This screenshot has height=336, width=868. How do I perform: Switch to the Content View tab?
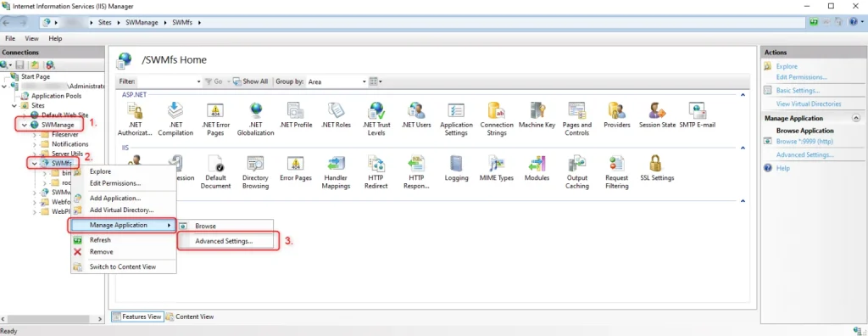coord(190,316)
